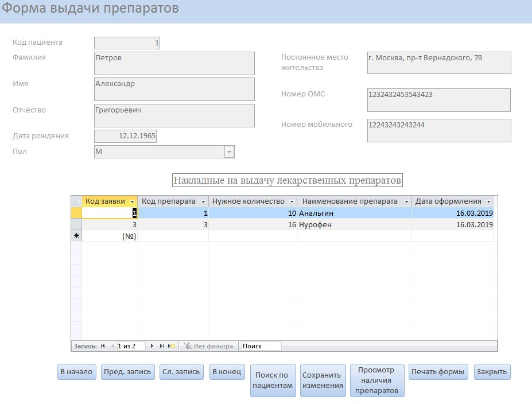Click the 'В начало' button
Viewport: 532px width, 404px height.
77,372
